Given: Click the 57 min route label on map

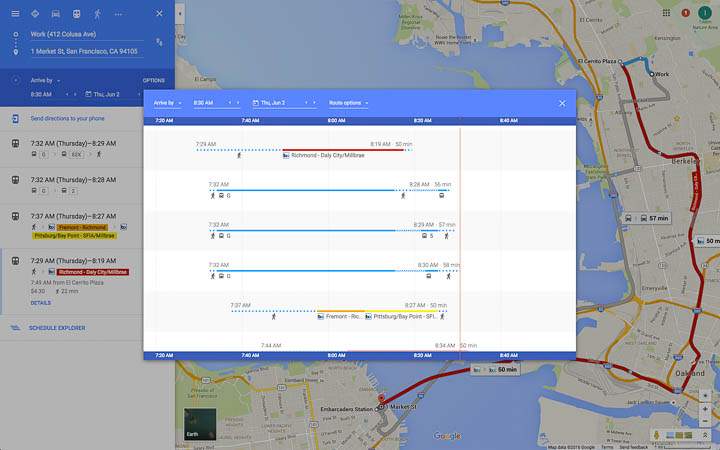Looking at the screenshot, I should 647,219.
